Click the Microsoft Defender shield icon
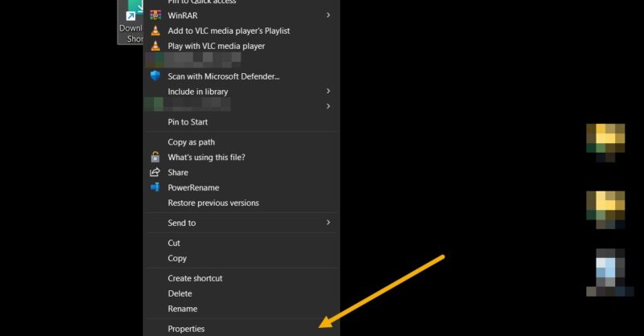This screenshot has height=336, width=644. coord(155,76)
